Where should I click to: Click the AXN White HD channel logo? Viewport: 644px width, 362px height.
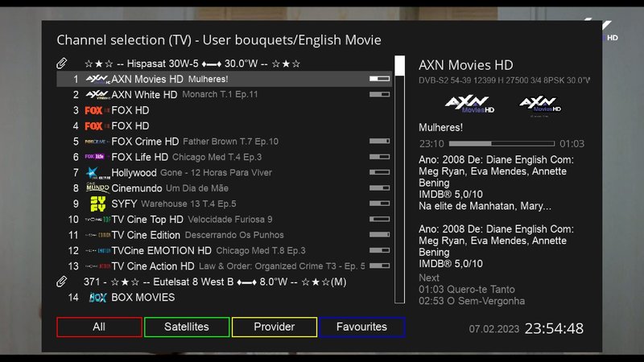point(97,95)
